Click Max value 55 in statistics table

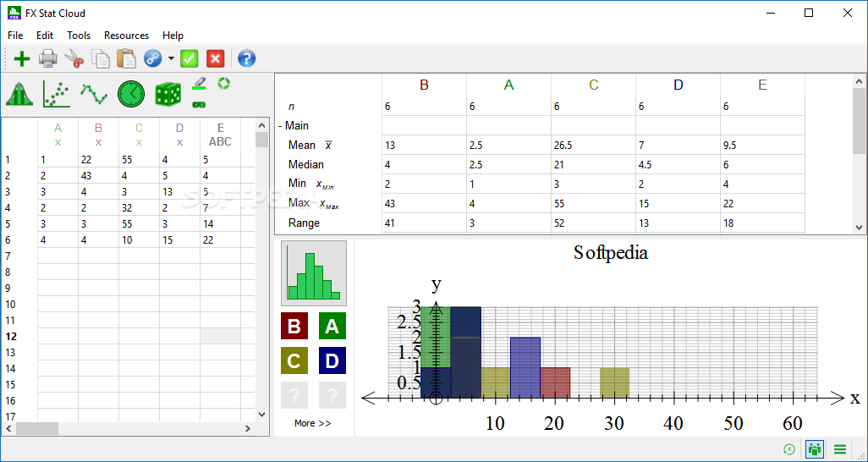coord(593,204)
